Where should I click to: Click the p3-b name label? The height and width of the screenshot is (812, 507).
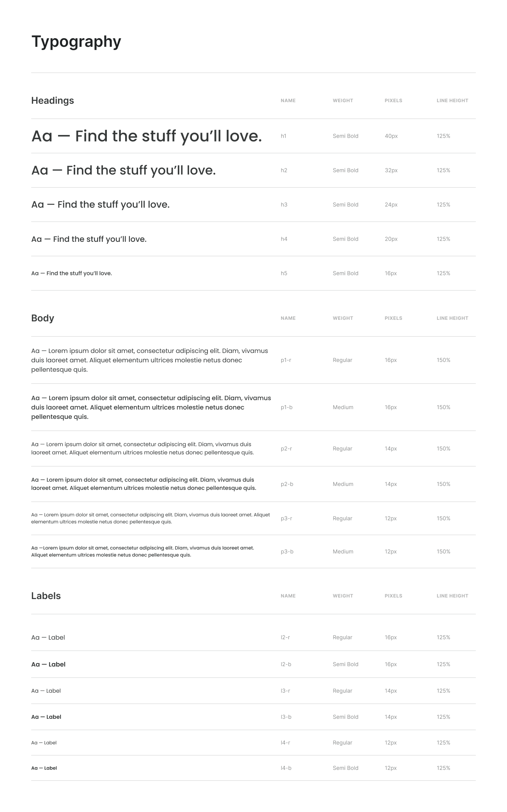coord(287,551)
